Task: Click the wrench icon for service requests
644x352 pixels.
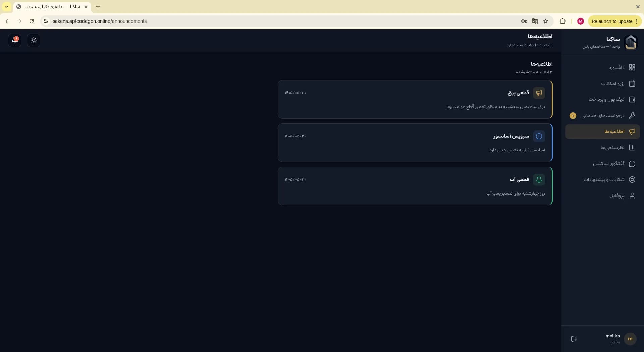Action: (x=632, y=116)
